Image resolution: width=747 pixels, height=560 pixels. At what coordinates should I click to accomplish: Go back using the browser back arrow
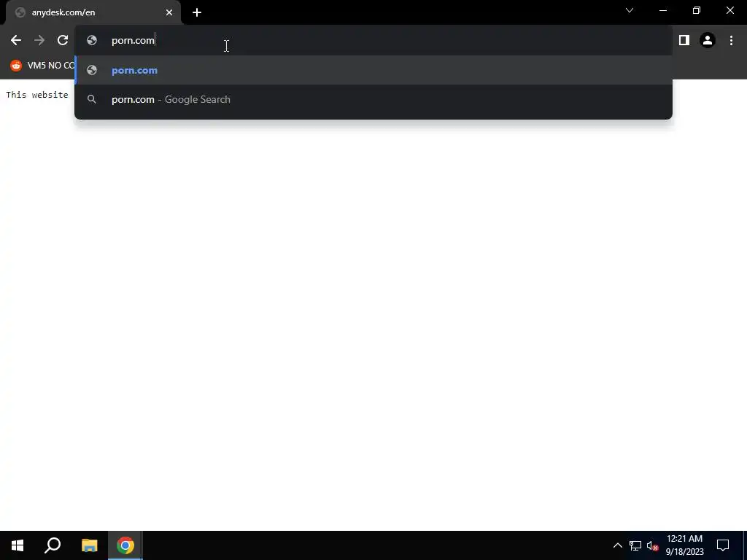(x=16, y=41)
